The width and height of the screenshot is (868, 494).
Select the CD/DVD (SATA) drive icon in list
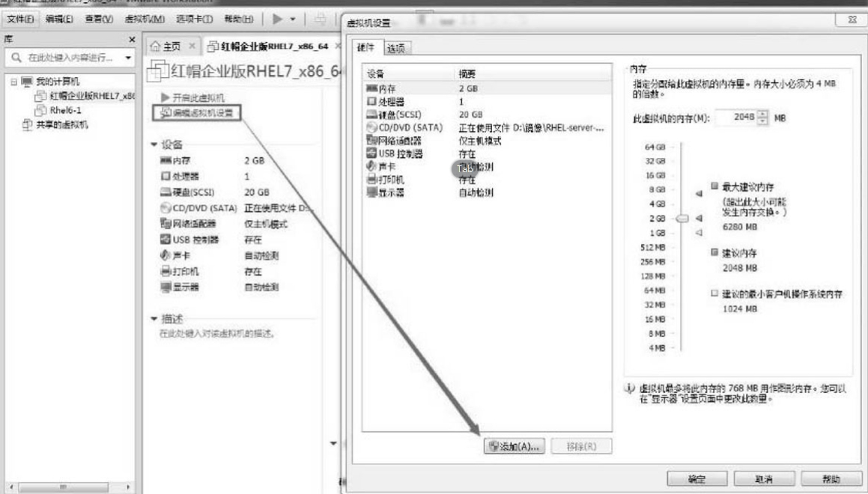[x=371, y=127]
